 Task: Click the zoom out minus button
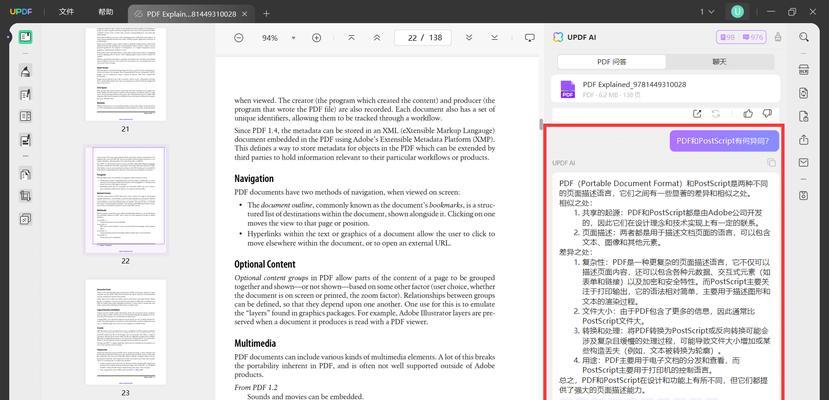click(239, 38)
